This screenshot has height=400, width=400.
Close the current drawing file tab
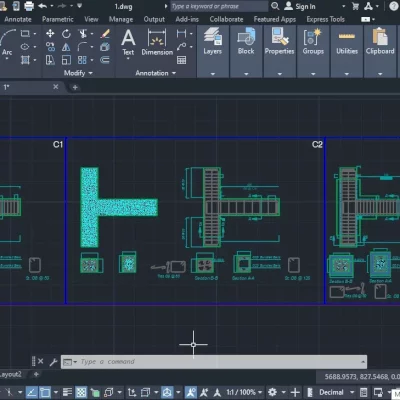[56, 87]
